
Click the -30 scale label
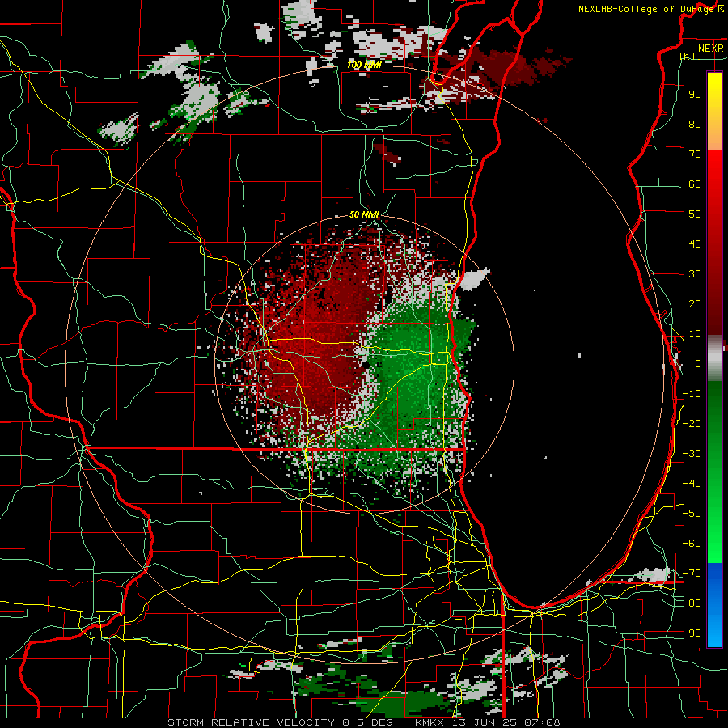point(692,454)
